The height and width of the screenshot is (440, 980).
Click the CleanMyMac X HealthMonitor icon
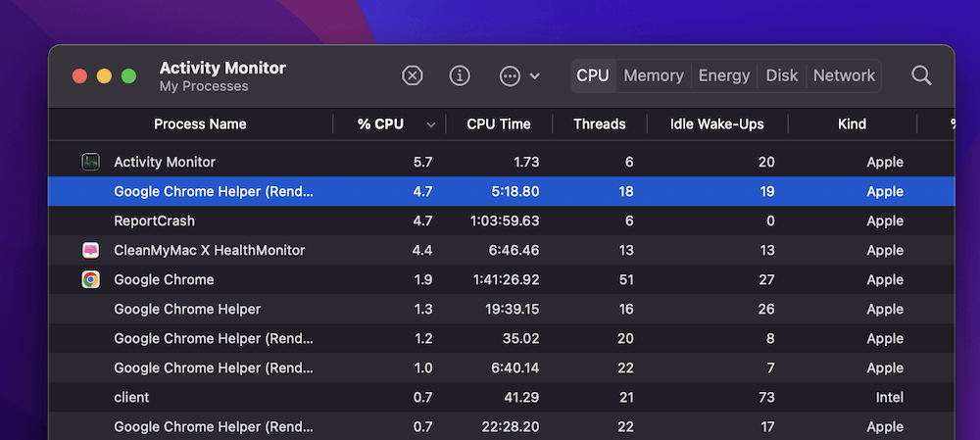click(x=90, y=250)
